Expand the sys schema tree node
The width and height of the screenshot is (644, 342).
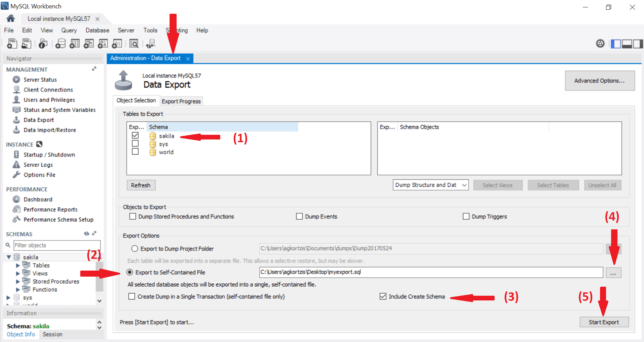click(x=8, y=297)
